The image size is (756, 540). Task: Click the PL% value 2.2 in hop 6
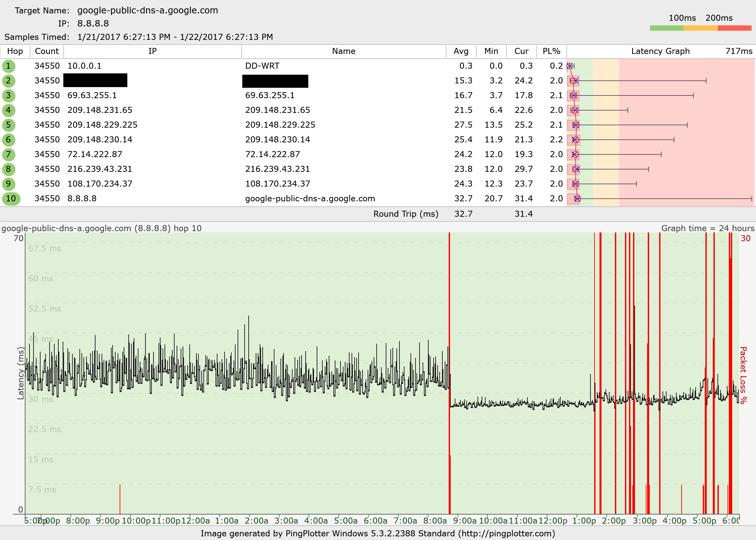click(x=556, y=140)
